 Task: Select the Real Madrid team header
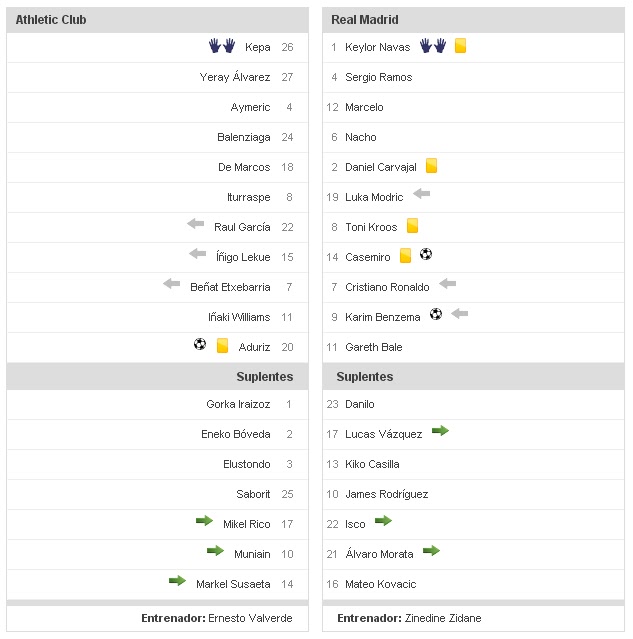[367, 20]
